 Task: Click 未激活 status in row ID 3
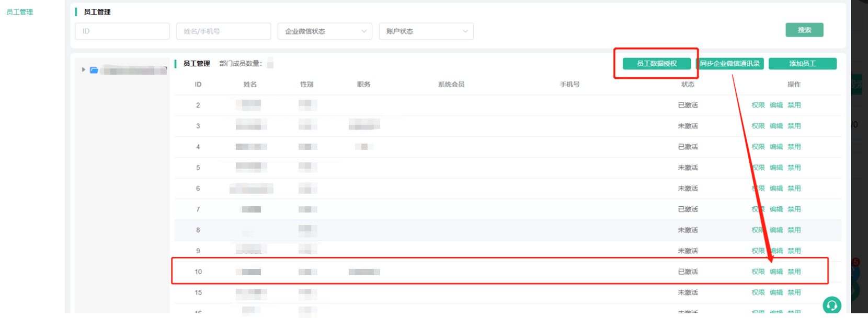(688, 126)
